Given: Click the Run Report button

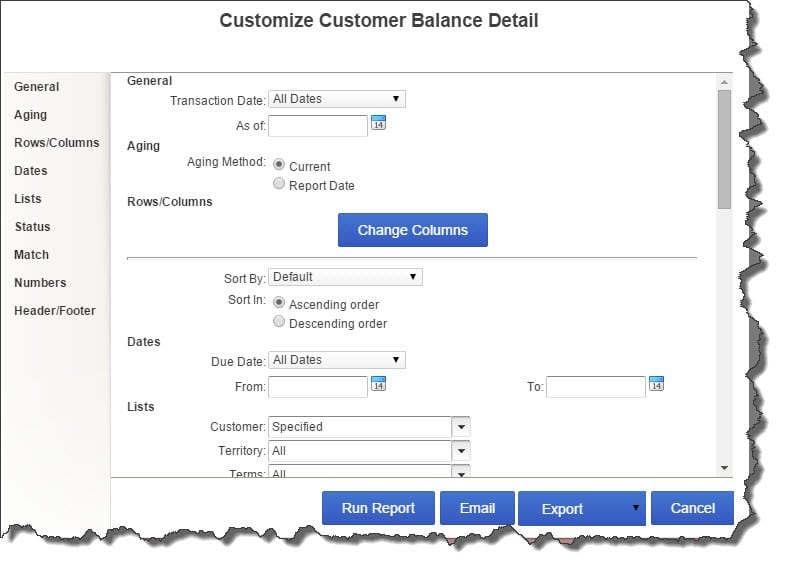Looking at the screenshot, I should [x=378, y=508].
